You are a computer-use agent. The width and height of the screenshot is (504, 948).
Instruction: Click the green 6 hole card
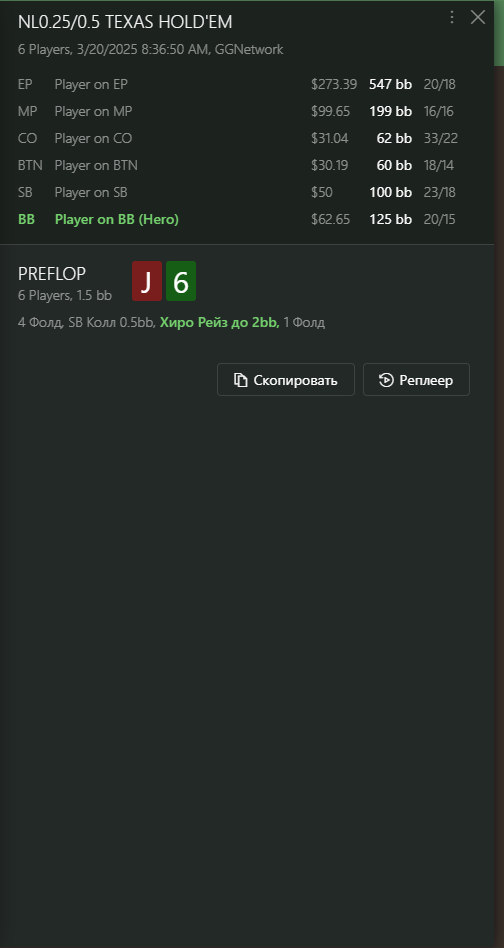[181, 281]
